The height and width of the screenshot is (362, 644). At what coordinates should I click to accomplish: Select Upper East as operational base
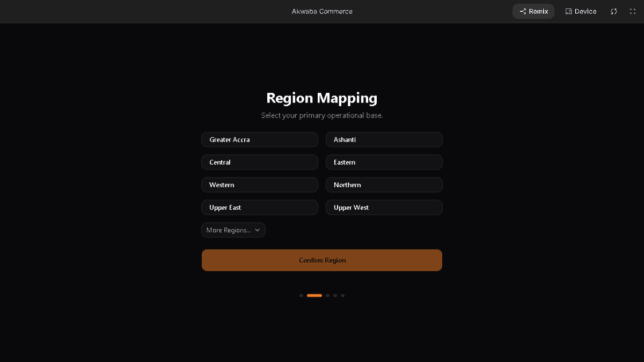point(260,208)
